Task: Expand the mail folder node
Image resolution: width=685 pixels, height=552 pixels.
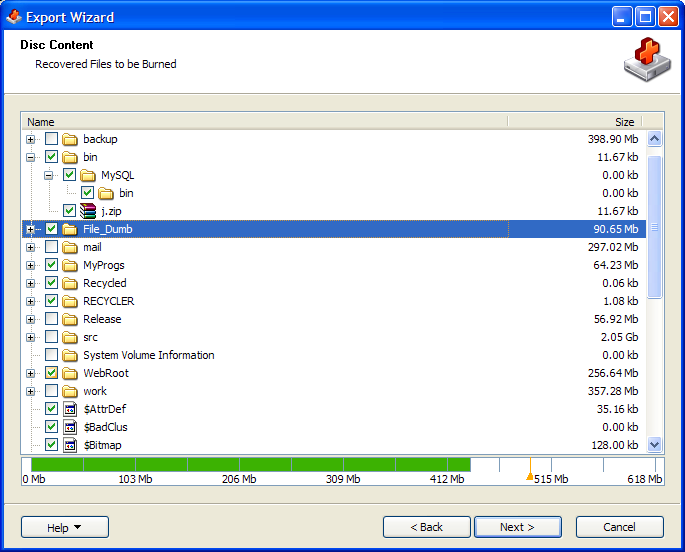Action: [x=31, y=248]
